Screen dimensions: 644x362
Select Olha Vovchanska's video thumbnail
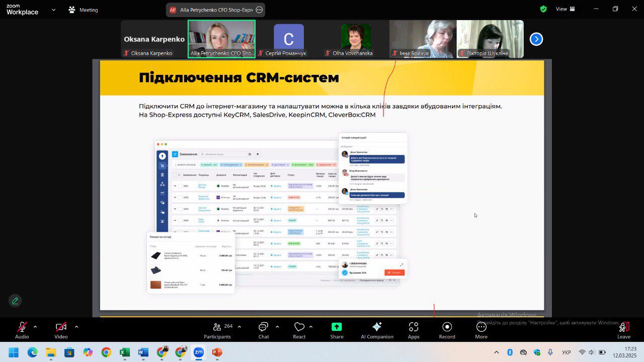(x=356, y=39)
